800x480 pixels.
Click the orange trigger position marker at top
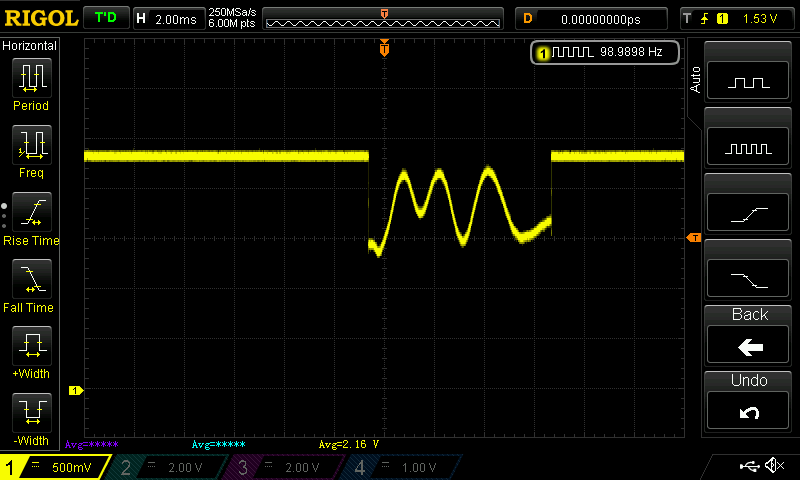click(384, 48)
